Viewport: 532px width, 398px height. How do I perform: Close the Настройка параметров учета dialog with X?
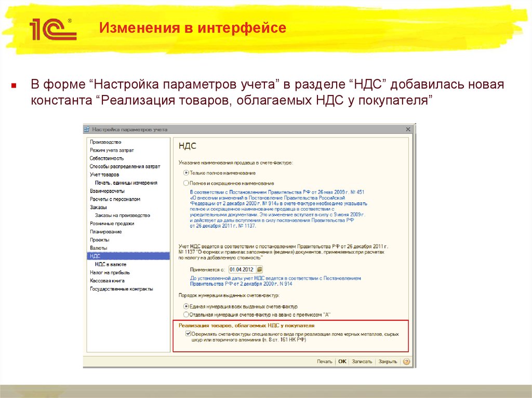pos(407,129)
